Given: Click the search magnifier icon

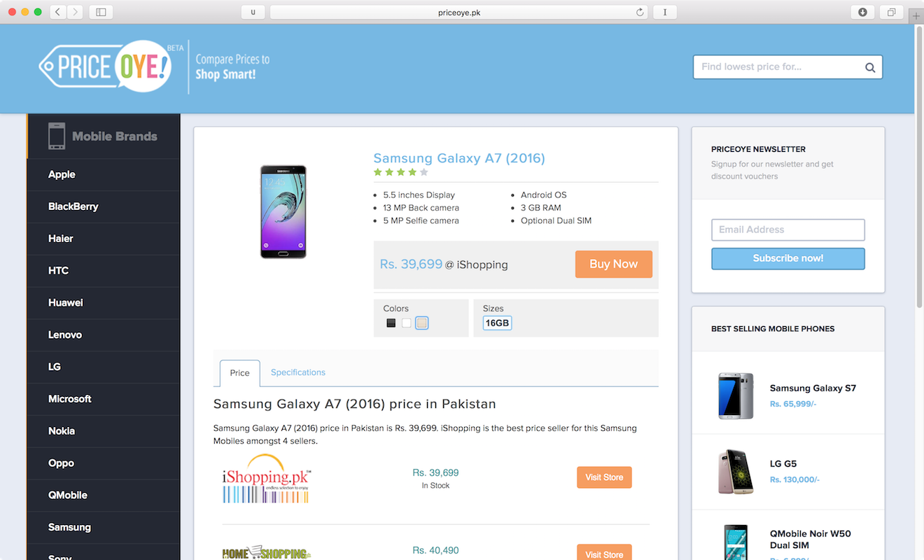Looking at the screenshot, I should click(x=870, y=67).
